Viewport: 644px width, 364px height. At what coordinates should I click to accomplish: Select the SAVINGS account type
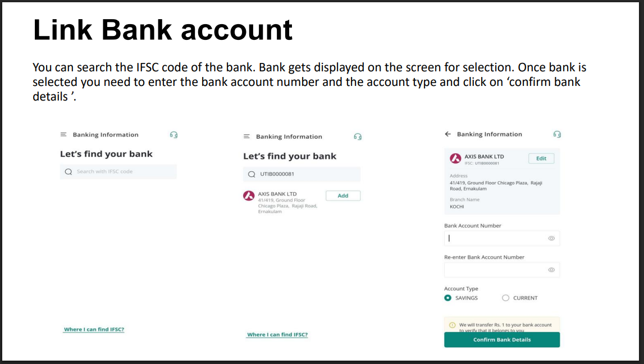coord(447,298)
